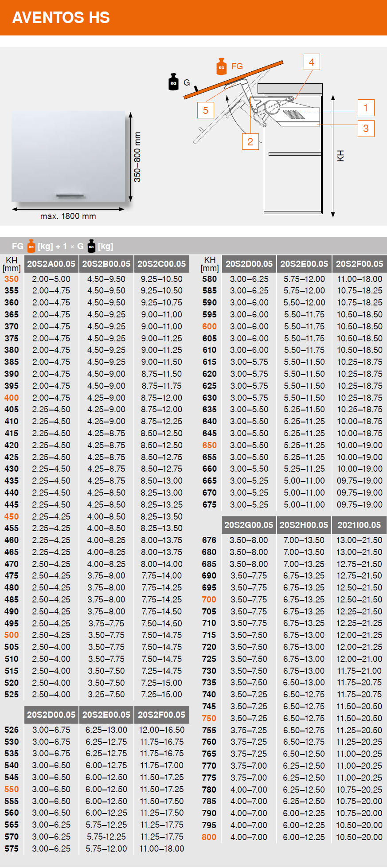Select callout number 1 in the fitting diagram
Screen dimensions: 387x868
point(366,108)
